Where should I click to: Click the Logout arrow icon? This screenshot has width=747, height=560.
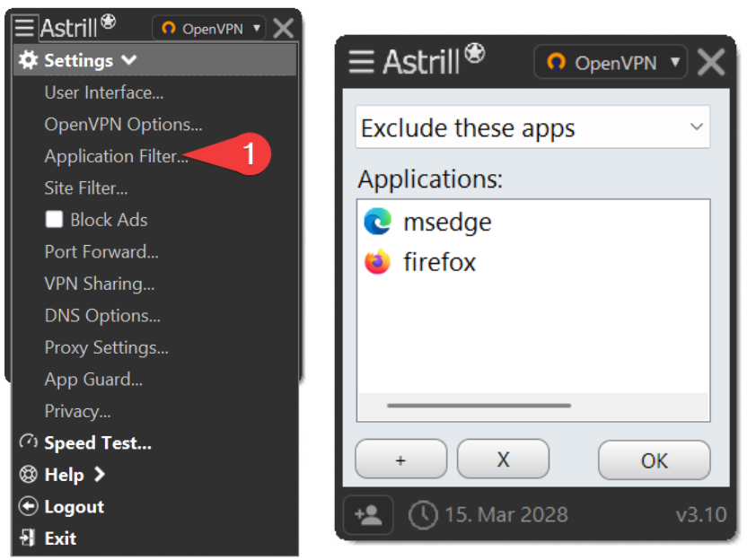coord(28,506)
